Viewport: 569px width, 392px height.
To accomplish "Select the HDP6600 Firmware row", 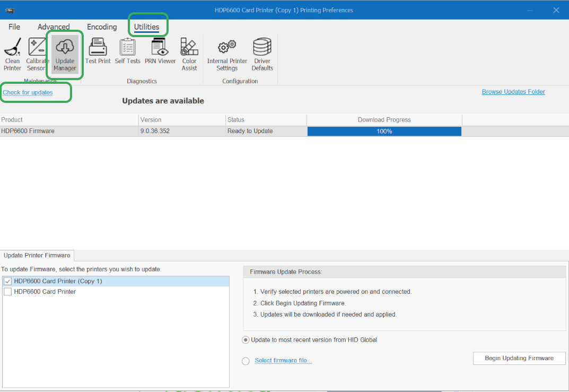I will pos(284,131).
